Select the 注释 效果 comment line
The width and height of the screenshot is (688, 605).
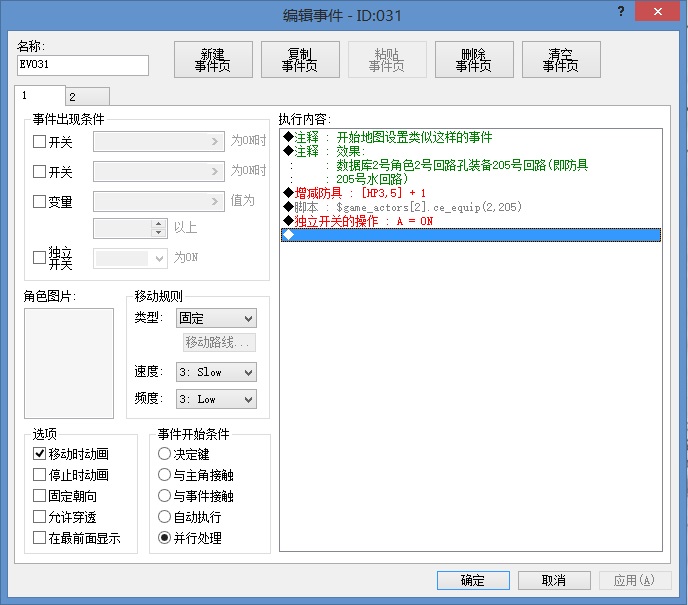pyautogui.click(x=471, y=151)
